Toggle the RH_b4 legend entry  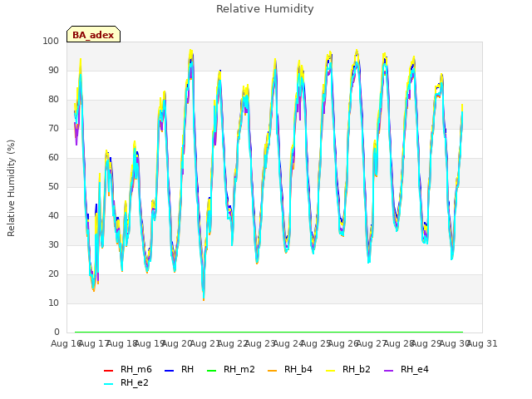pos(290,369)
